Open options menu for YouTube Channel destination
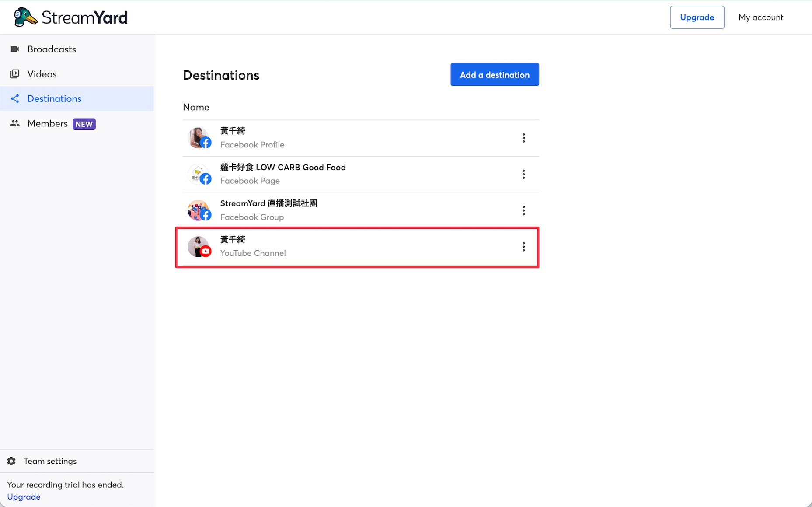The width and height of the screenshot is (812, 507). pyautogui.click(x=523, y=247)
